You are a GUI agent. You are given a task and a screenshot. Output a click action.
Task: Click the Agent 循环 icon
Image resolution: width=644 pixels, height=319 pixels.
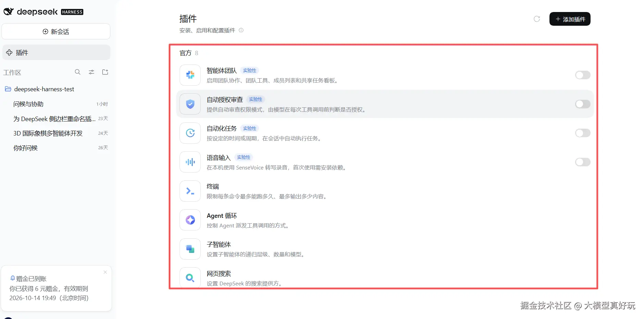[x=190, y=220]
